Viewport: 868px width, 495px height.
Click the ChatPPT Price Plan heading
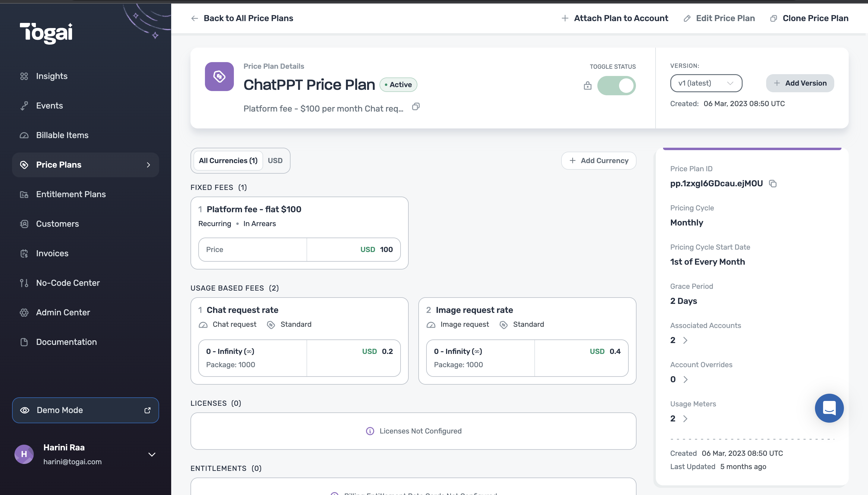[x=309, y=85]
